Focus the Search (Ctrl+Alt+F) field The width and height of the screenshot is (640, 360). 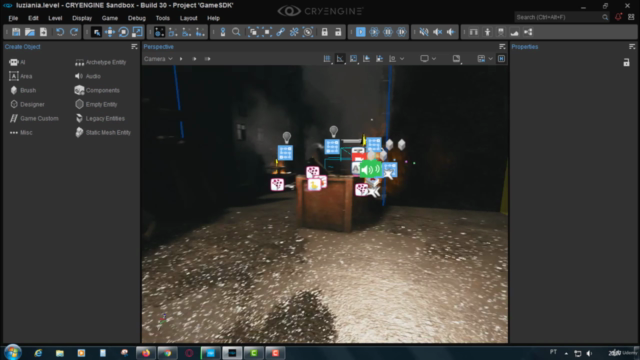(x=562, y=17)
